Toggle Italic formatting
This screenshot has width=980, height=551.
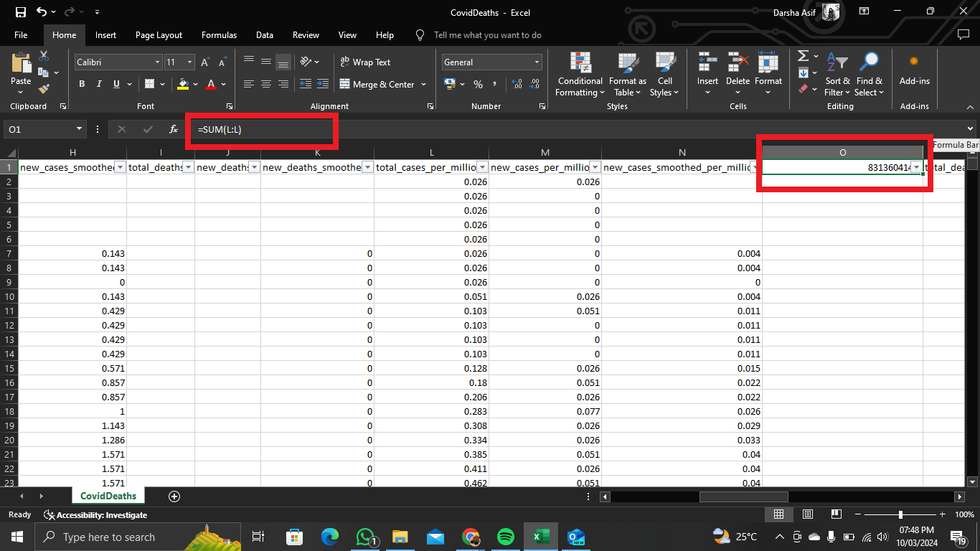click(x=99, y=85)
